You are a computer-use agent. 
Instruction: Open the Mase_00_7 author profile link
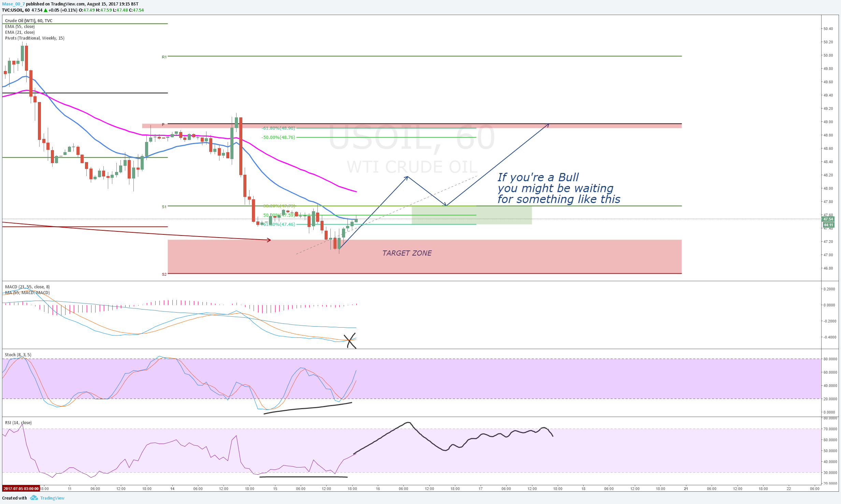(x=13, y=4)
